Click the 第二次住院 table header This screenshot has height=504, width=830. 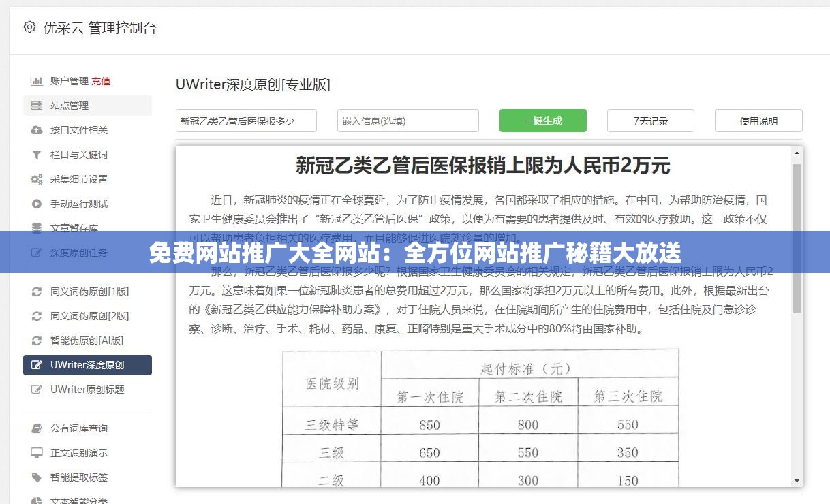pyautogui.click(x=528, y=396)
